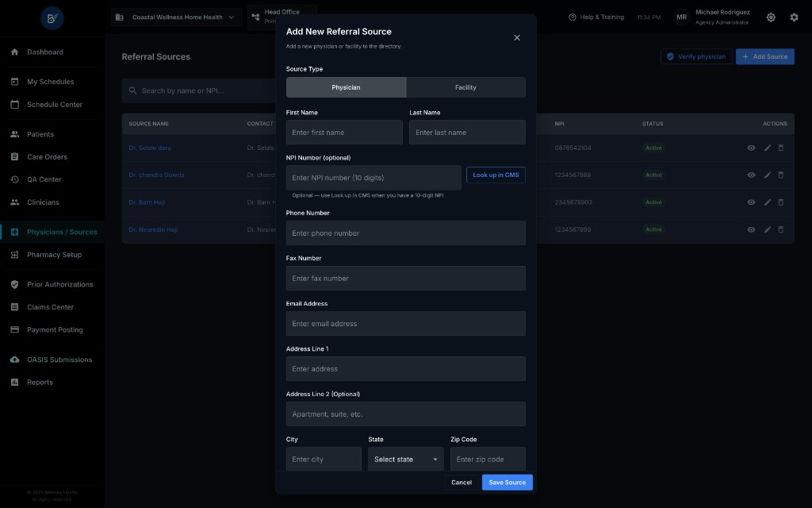
Task: Edit the NPI 1234567893 row
Action: tap(767, 229)
